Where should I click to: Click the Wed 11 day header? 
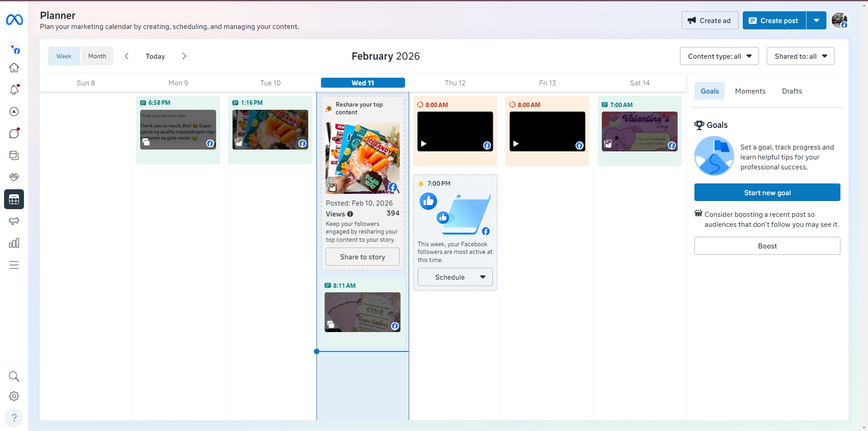click(363, 83)
